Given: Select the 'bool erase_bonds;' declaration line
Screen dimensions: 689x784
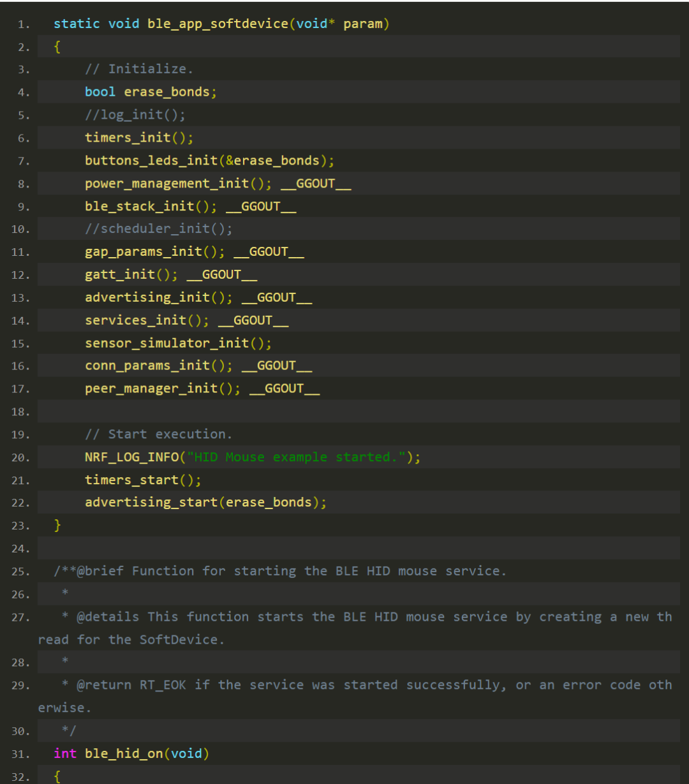Looking at the screenshot, I should pyautogui.click(x=151, y=92).
